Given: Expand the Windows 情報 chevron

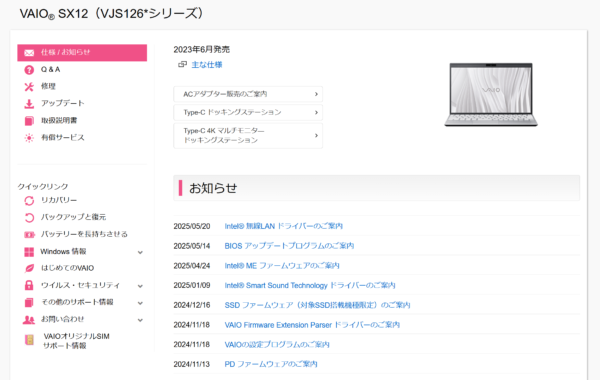Looking at the screenshot, I should pos(140,252).
